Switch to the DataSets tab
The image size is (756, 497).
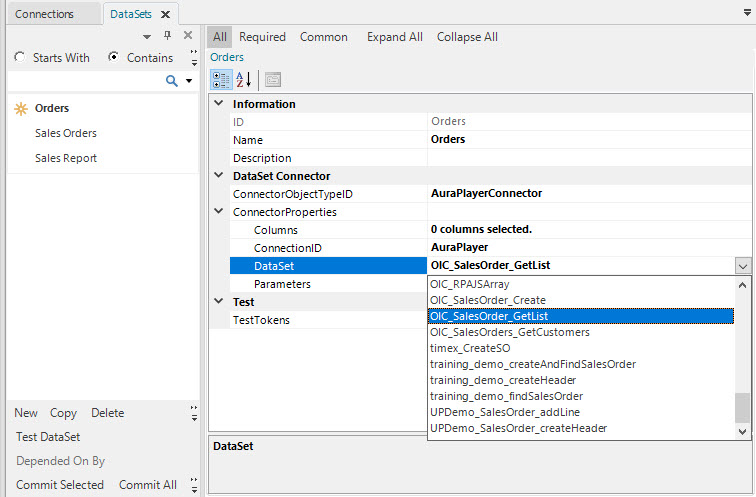pyautogui.click(x=131, y=14)
